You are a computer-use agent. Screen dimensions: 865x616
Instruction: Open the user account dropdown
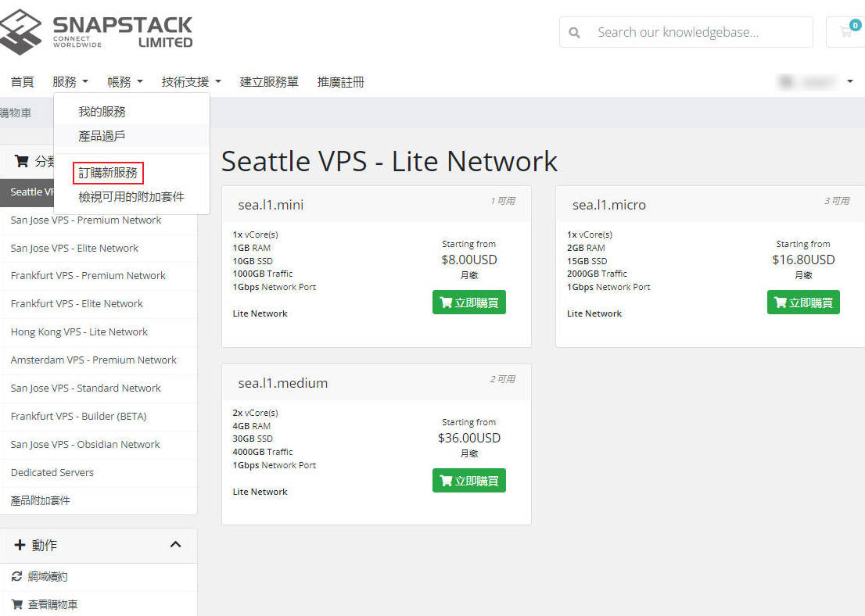tap(817, 81)
